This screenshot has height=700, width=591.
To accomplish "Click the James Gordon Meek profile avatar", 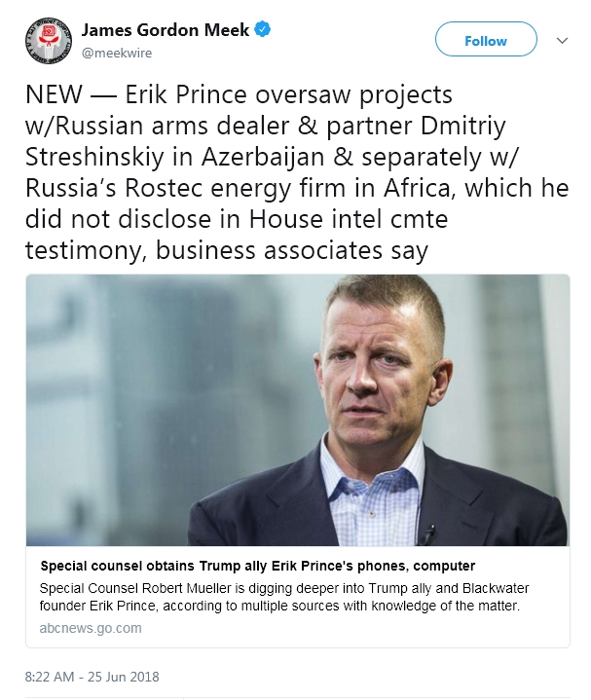I will 49,41.
